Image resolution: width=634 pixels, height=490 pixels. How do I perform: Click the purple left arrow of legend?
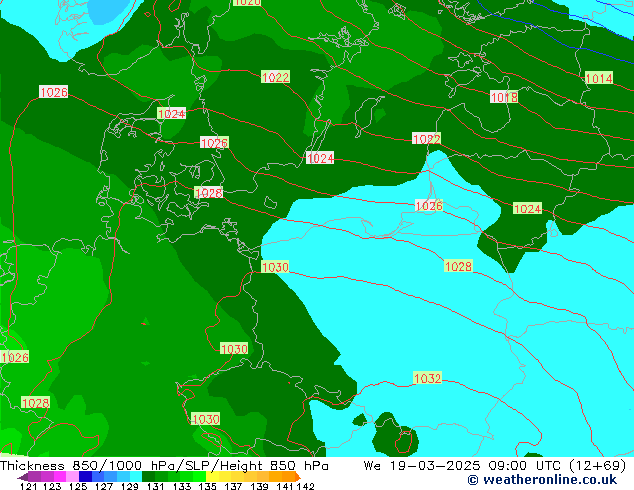tap(22, 477)
